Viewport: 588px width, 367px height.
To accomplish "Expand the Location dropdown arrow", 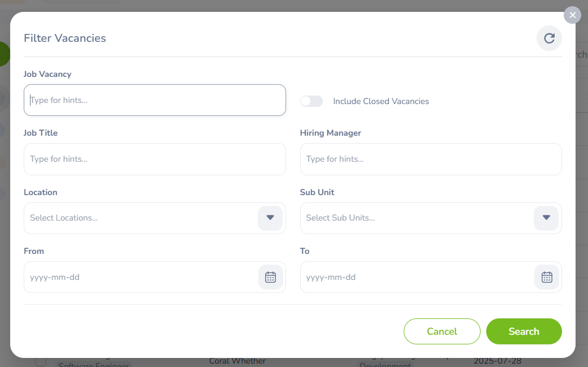I will pyautogui.click(x=270, y=218).
